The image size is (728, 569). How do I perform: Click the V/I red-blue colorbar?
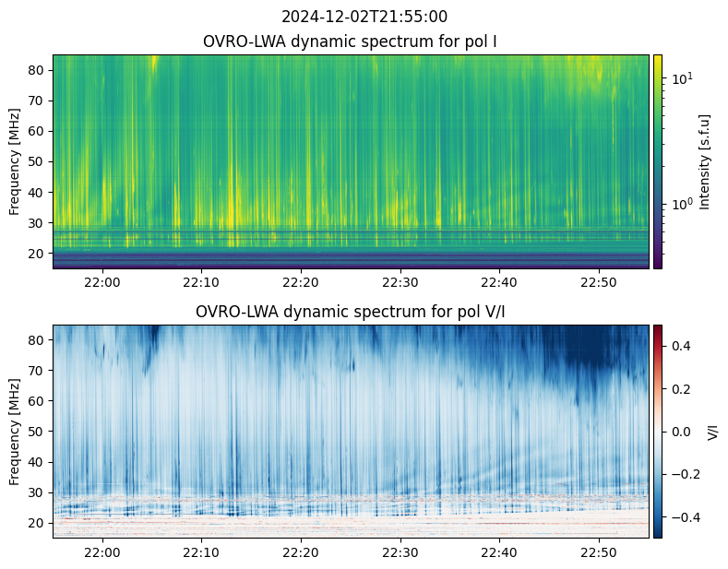click(x=658, y=432)
